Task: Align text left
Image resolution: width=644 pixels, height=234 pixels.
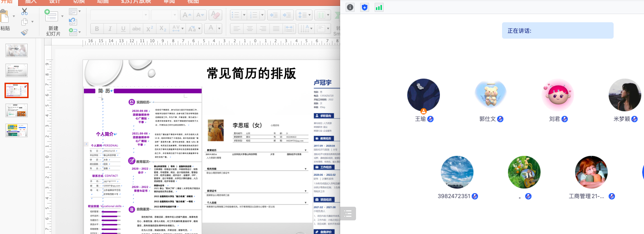Action: click(x=236, y=29)
